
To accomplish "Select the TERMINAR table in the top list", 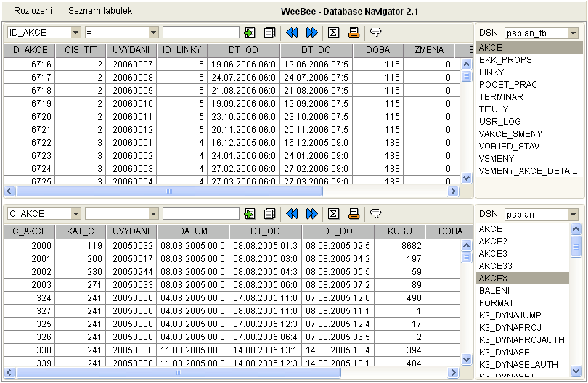I will coord(501,97).
